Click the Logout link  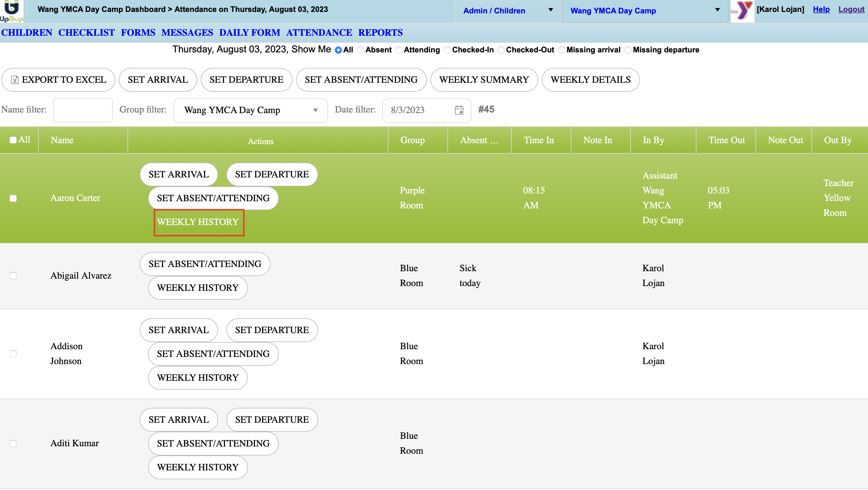(x=851, y=10)
